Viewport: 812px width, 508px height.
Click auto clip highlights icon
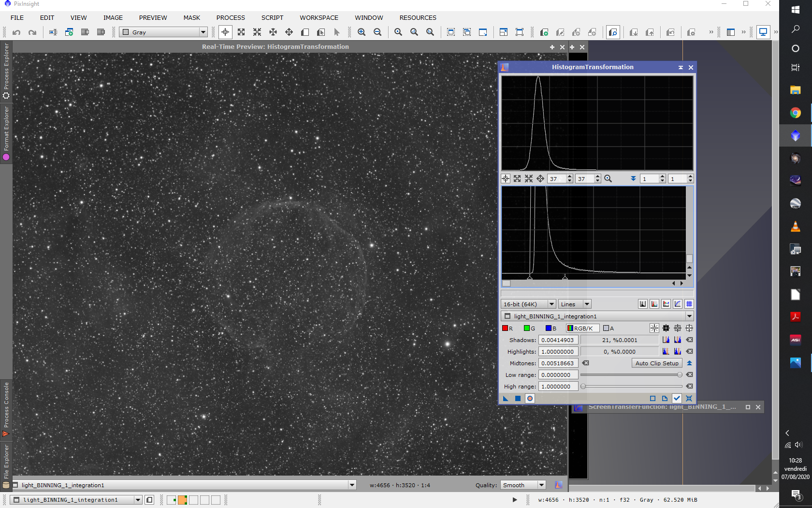678,352
